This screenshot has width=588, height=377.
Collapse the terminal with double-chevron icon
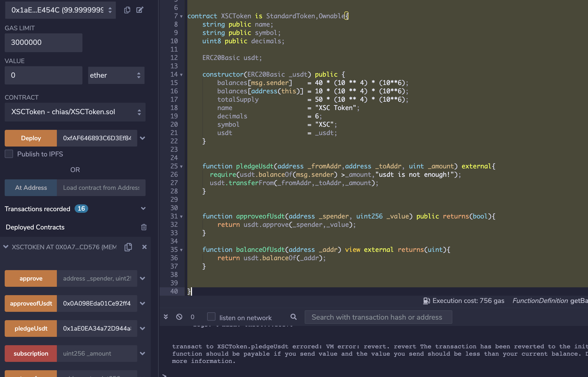(166, 317)
